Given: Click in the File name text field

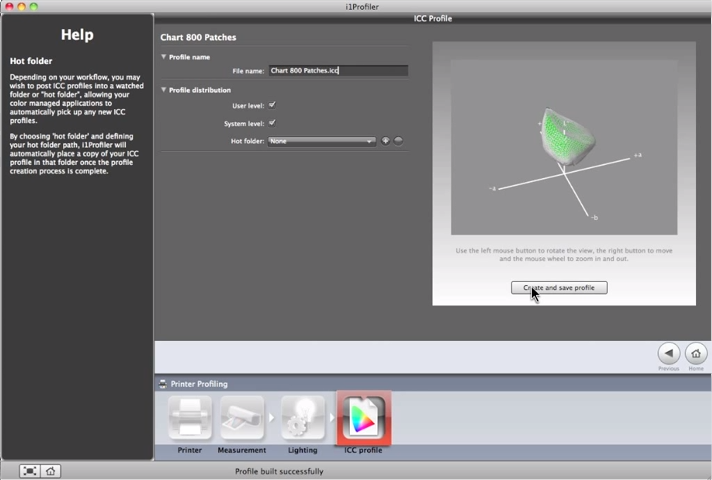Looking at the screenshot, I should 337,71.
